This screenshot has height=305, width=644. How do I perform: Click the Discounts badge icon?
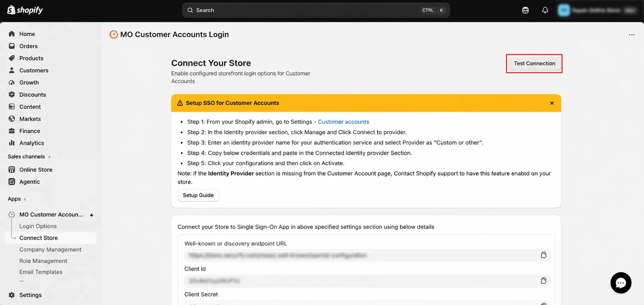pyautogui.click(x=12, y=94)
